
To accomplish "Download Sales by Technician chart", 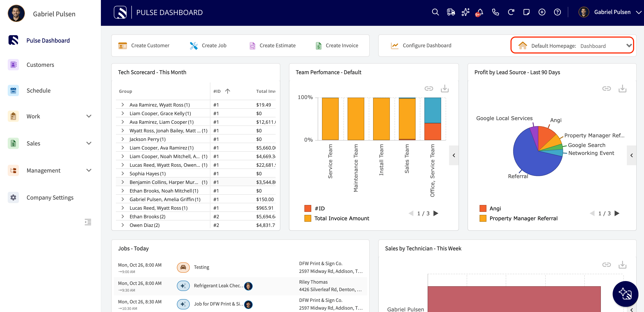I will pos(622,265).
